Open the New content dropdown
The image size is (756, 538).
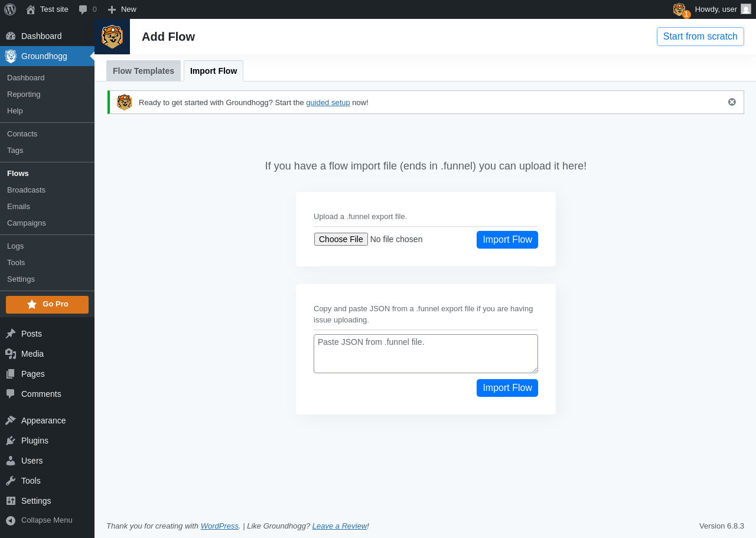122,9
